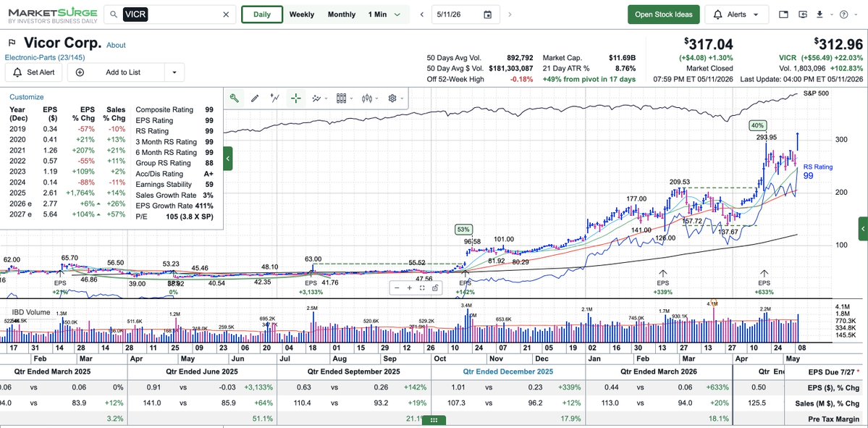Collapse the left data panel green handle
Screen dimensions: 868x428
pyautogui.click(x=228, y=159)
